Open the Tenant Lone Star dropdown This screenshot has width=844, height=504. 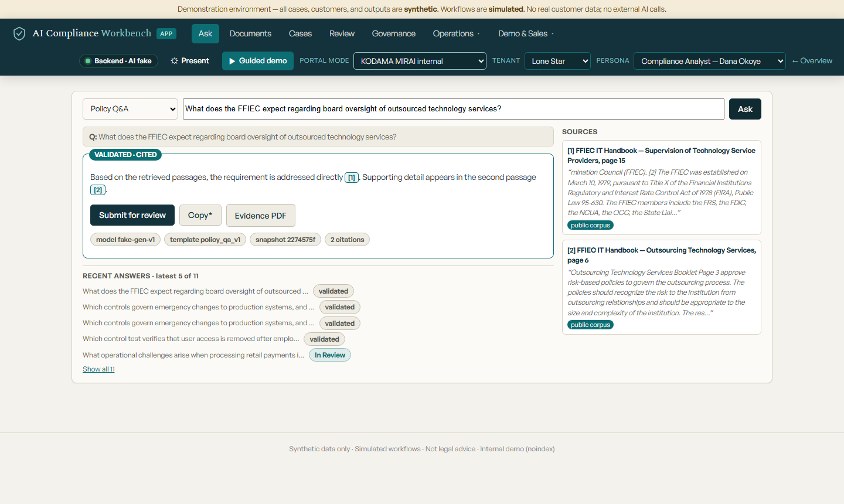click(557, 61)
